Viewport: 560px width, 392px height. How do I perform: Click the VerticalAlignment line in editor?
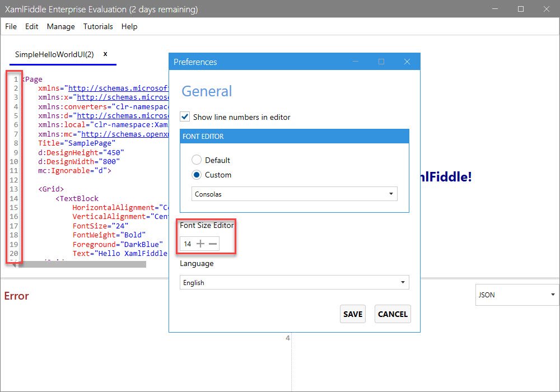[x=120, y=217]
